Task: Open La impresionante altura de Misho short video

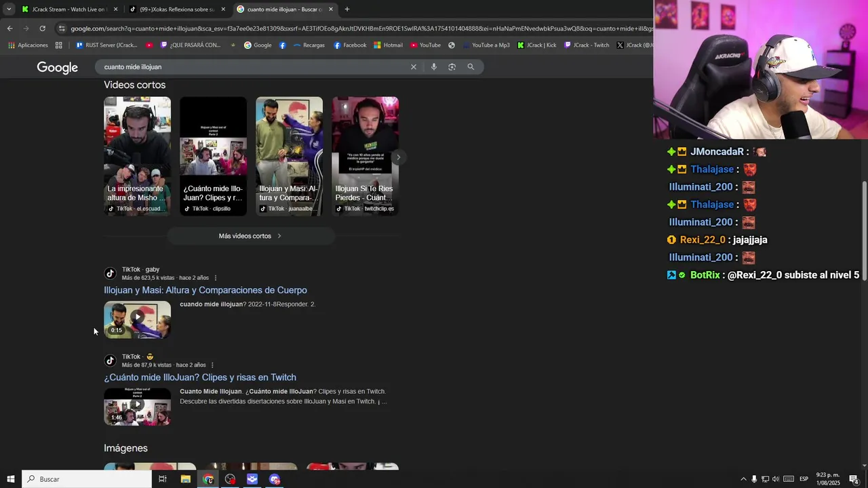Action: point(137,156)
